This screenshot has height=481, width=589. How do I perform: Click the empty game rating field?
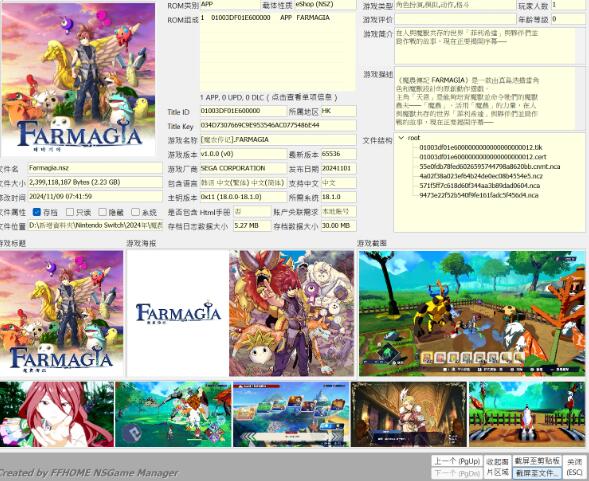[455, 19]
